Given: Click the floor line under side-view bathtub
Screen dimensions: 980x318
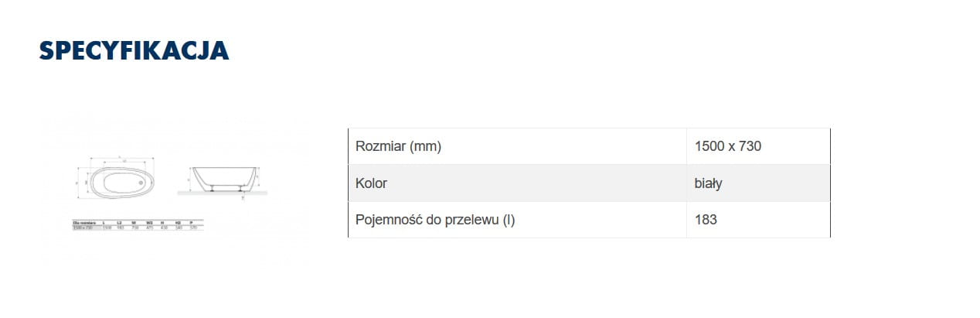Looking at the screenshot, I should (x=224, y=192).
